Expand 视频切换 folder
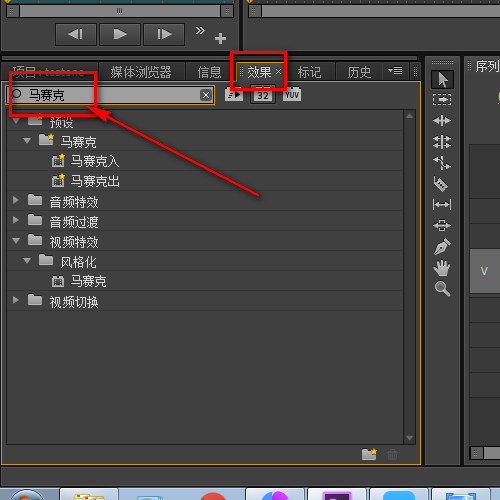This screenshot has height=500, width=500. 15,300
